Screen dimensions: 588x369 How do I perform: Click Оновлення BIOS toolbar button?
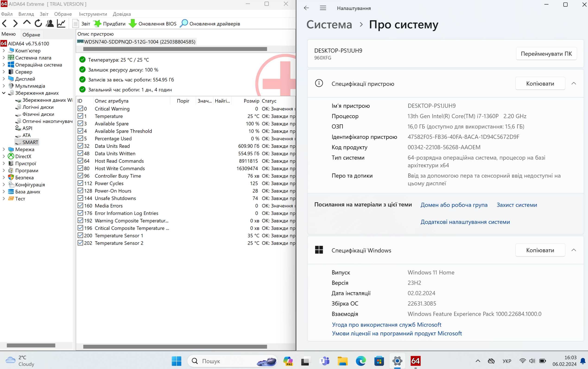point(153,24)
